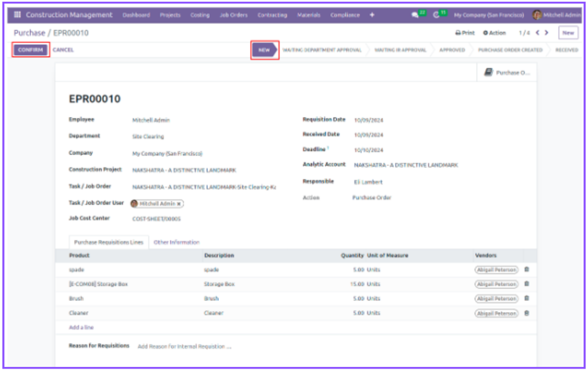
Task: Switch to the Other Information tab
Action: point(176,242)
